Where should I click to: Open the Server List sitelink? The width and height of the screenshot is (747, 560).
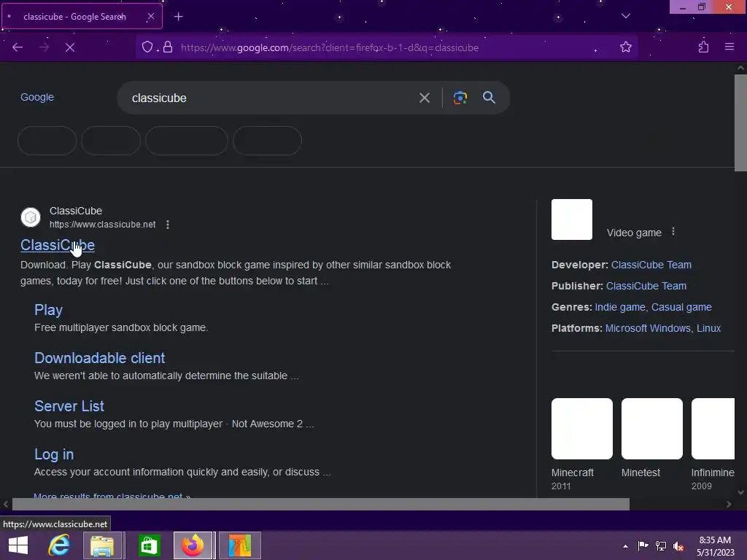[69, 406]
